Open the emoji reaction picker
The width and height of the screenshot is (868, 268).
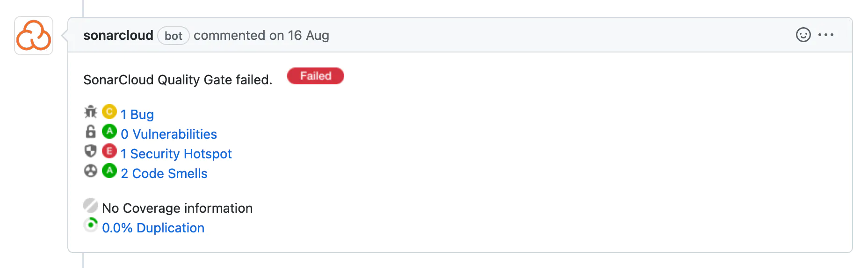(x=803, y=35)
